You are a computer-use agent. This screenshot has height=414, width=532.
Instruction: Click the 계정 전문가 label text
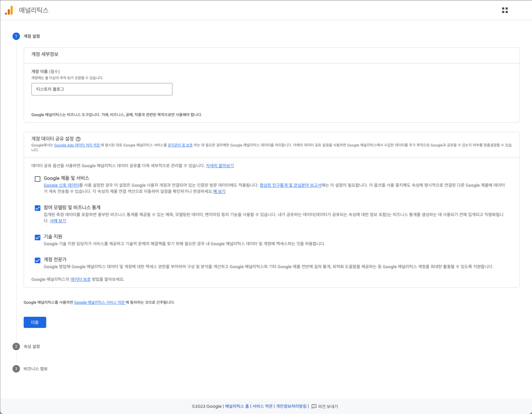[x=55, y=259]
